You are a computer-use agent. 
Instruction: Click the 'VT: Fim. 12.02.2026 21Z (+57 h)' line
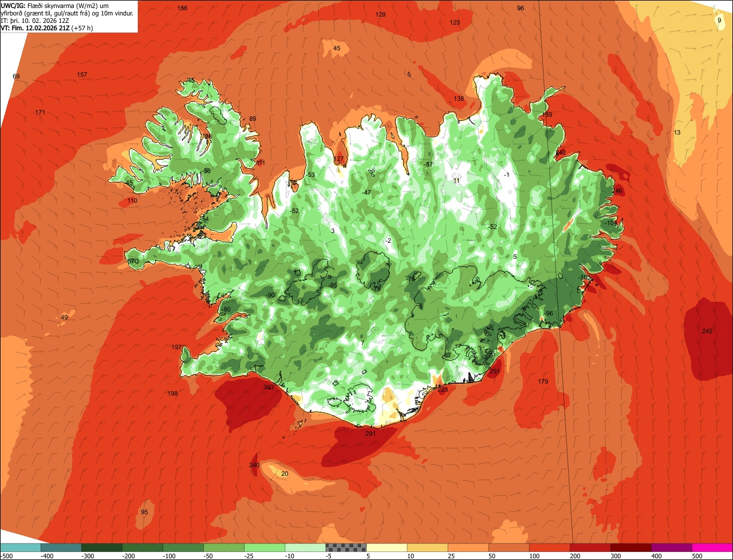[x=46, y=27]
